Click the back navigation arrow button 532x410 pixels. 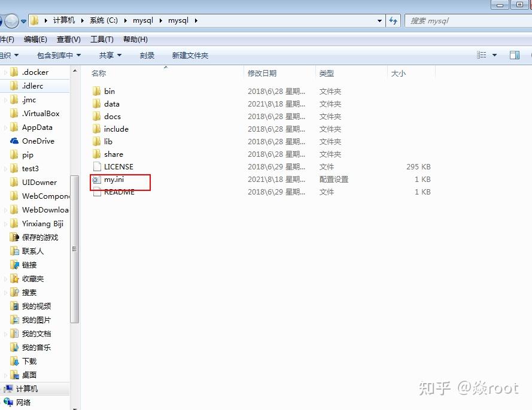1,21
